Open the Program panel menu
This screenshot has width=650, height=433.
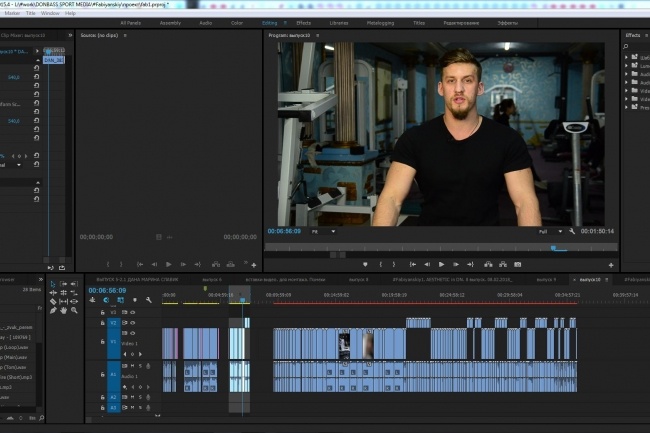coord(318,36)
